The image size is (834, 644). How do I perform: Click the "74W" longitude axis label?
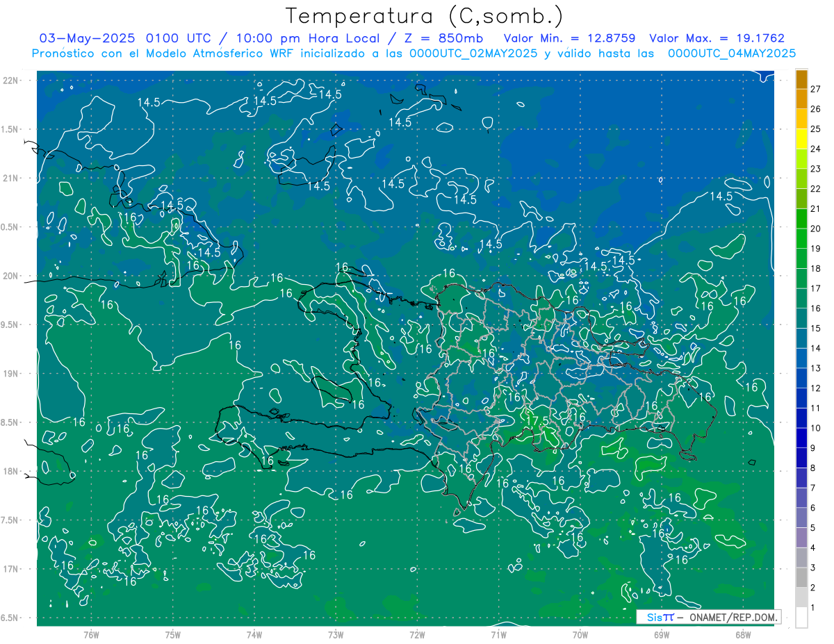[x=254, y=634]
